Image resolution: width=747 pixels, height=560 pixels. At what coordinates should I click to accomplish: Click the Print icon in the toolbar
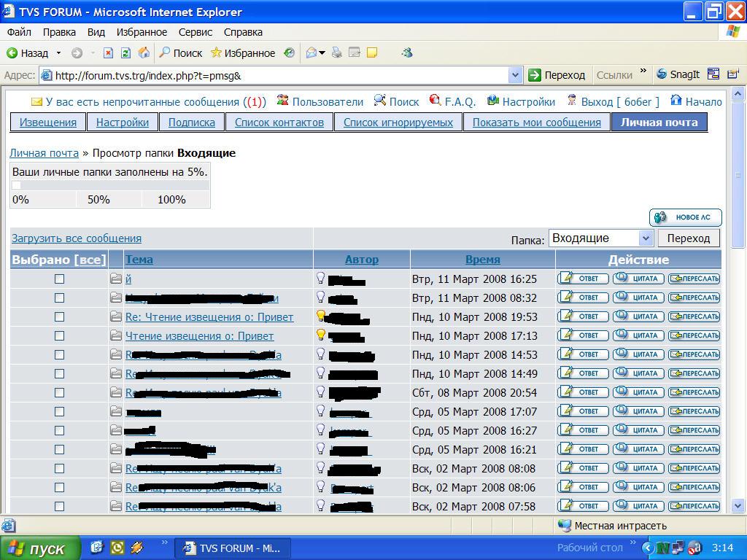[336, 52]
